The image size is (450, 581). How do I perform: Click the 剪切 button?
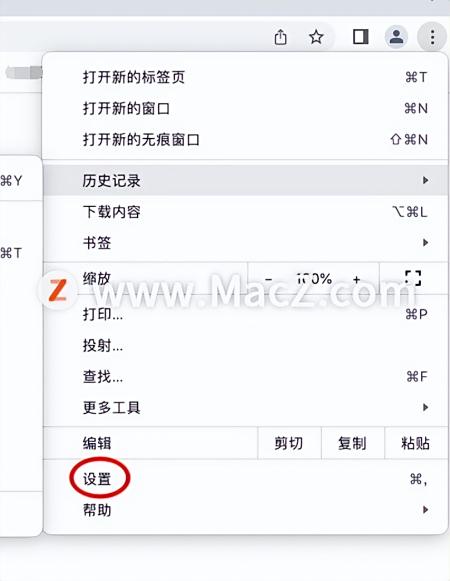[289, 443]
